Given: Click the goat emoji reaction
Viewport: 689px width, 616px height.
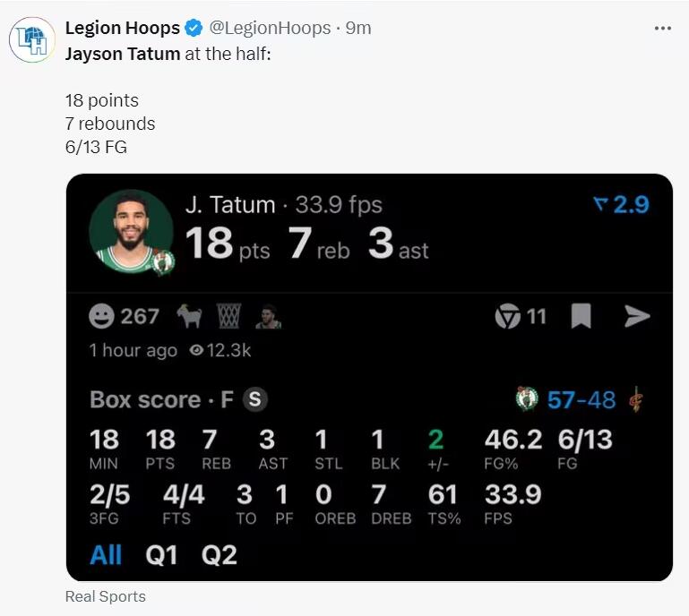Looking at the screenshot, I should [x=189, y=316].
